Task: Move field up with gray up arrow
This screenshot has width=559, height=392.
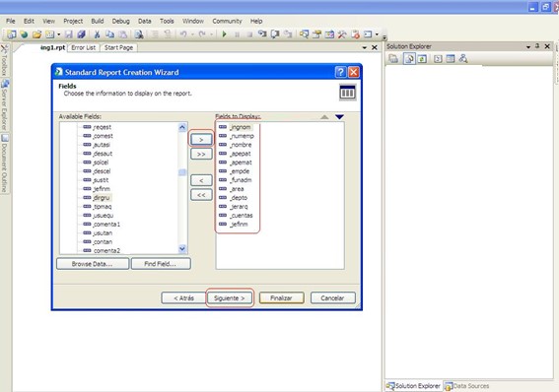Action: pos(324,117)
